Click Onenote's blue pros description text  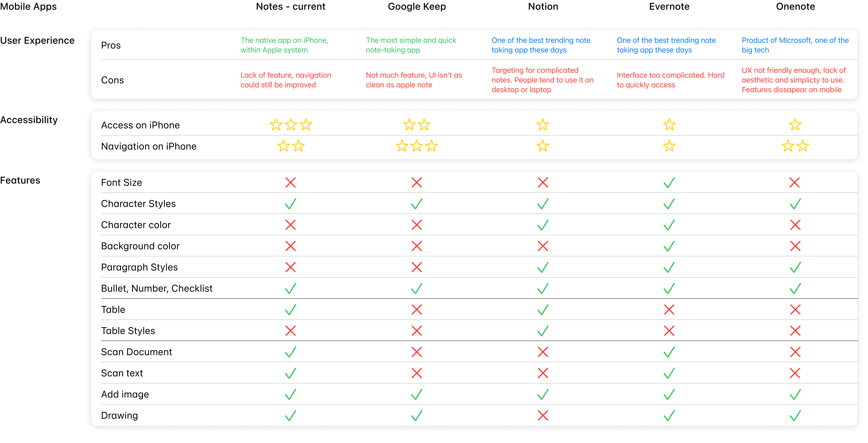tap(795, 45)
